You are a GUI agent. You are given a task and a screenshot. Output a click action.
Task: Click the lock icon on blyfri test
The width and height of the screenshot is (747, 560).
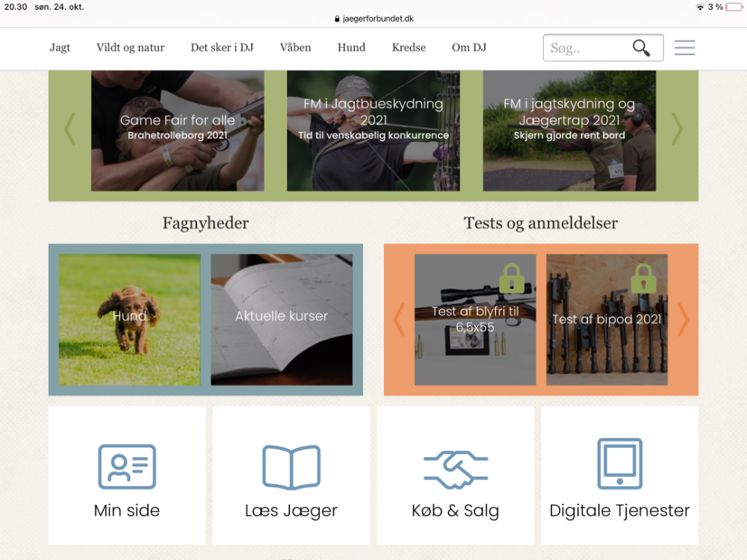512,279
